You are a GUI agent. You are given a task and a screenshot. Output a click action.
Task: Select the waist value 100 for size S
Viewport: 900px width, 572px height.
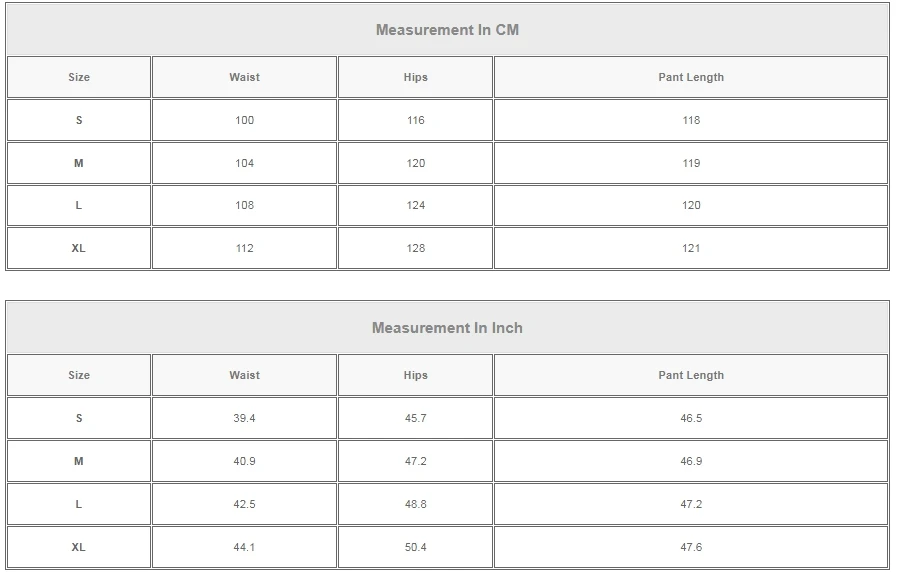coord(244,120)
